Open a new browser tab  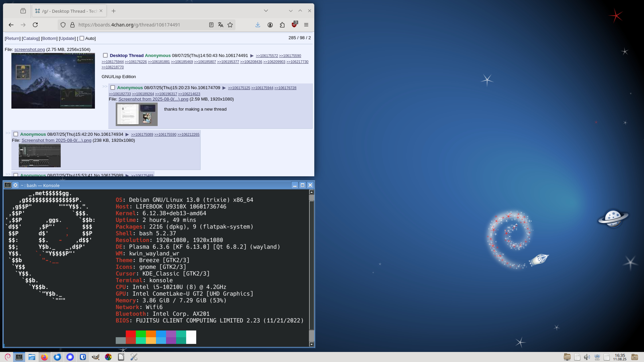click(x=114, y=11)
